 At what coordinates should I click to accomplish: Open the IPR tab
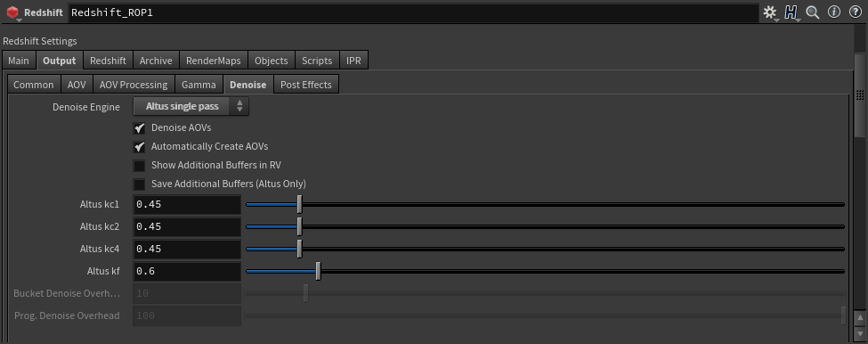(353, 61)
